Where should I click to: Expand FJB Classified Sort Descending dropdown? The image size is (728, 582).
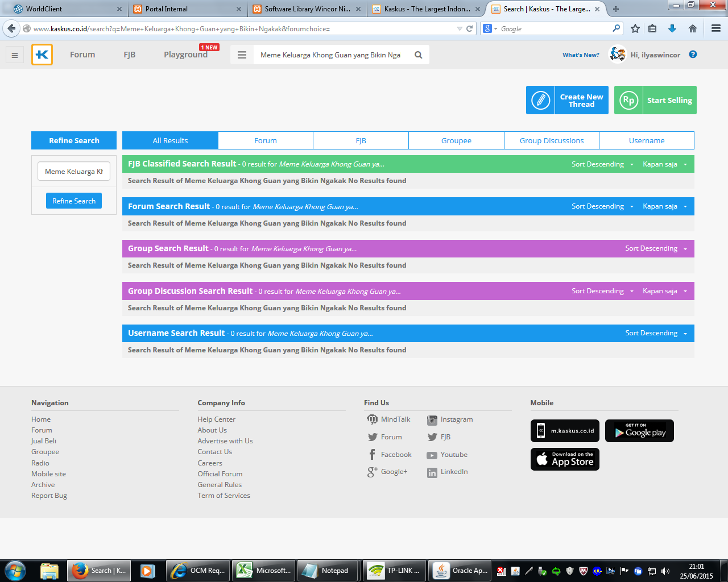click(602, 164)
